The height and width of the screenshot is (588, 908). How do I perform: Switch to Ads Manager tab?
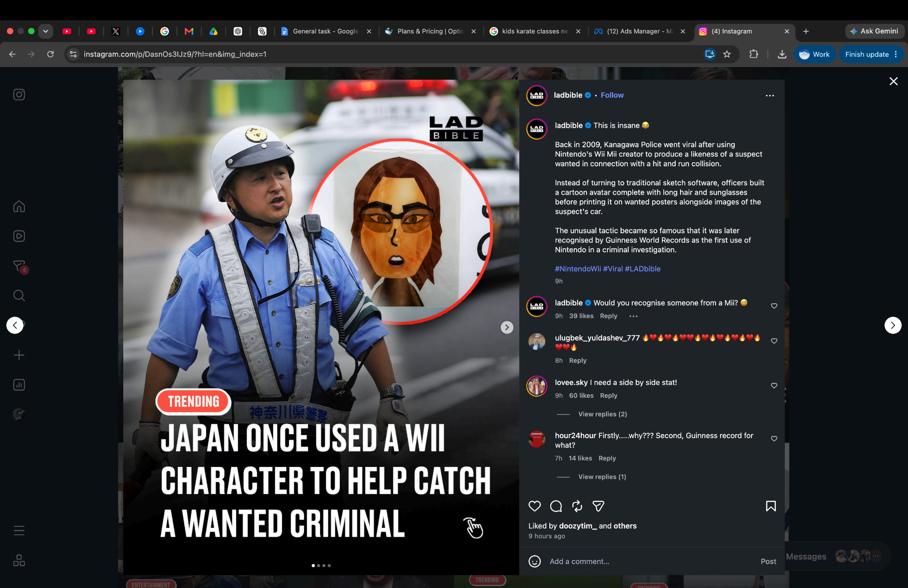[640, 31]
